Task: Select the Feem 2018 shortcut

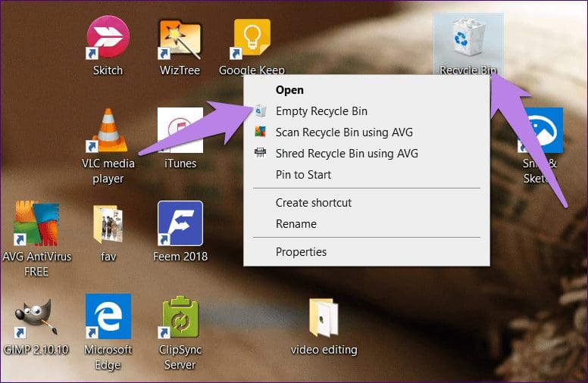Action: [180, 224]
